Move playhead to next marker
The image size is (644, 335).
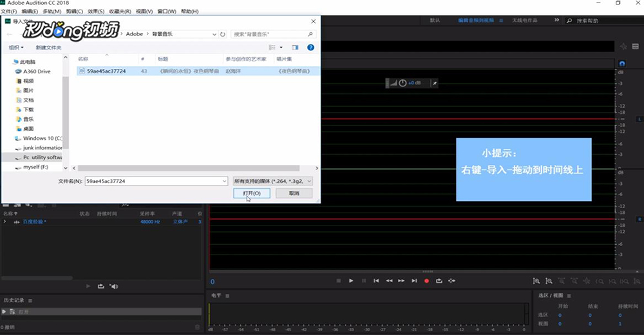pyautogui.click(x=414, y=281)
